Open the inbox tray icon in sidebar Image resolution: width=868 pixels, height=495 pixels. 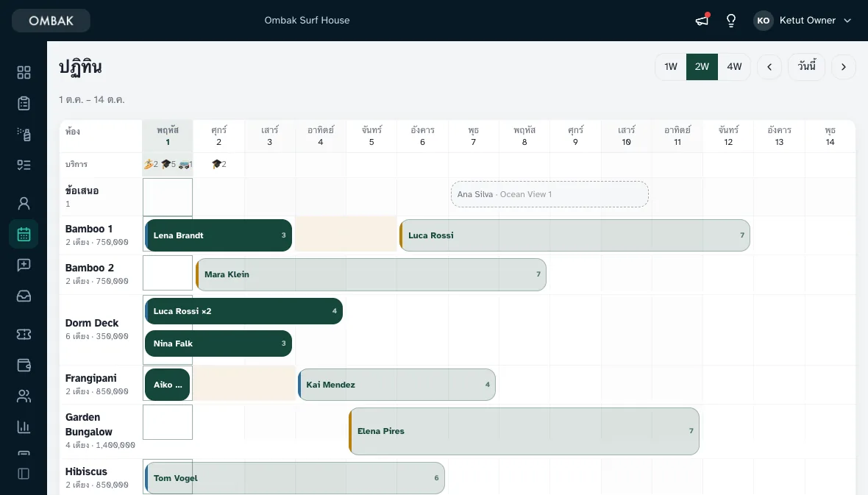(x=24, y=296)
